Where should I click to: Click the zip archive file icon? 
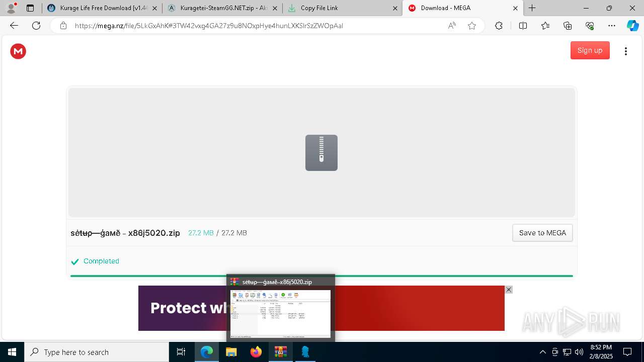321,153
